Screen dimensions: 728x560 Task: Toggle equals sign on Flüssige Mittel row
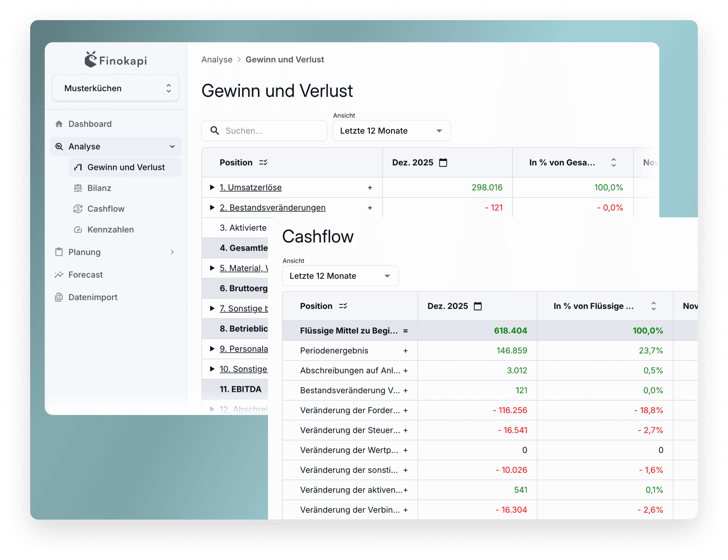(405, 331)
